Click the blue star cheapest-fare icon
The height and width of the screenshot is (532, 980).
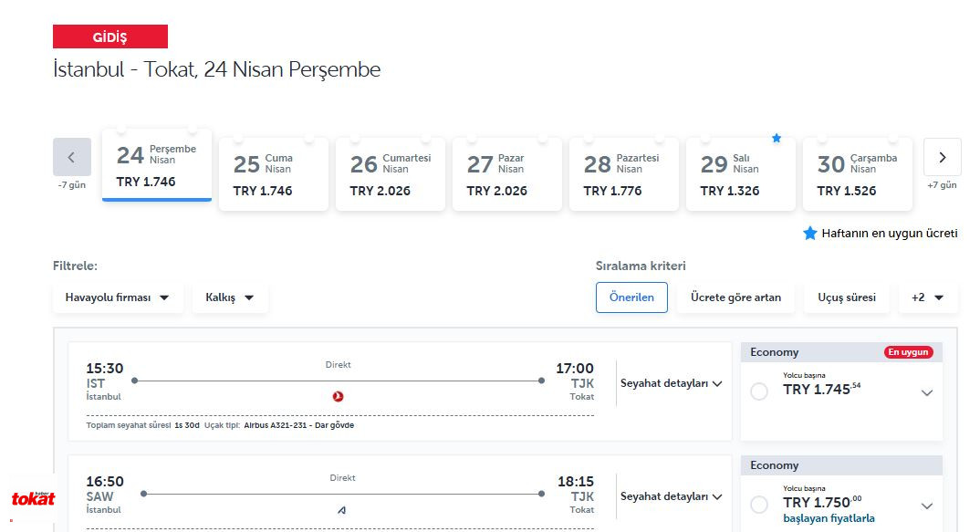(777, 138)
